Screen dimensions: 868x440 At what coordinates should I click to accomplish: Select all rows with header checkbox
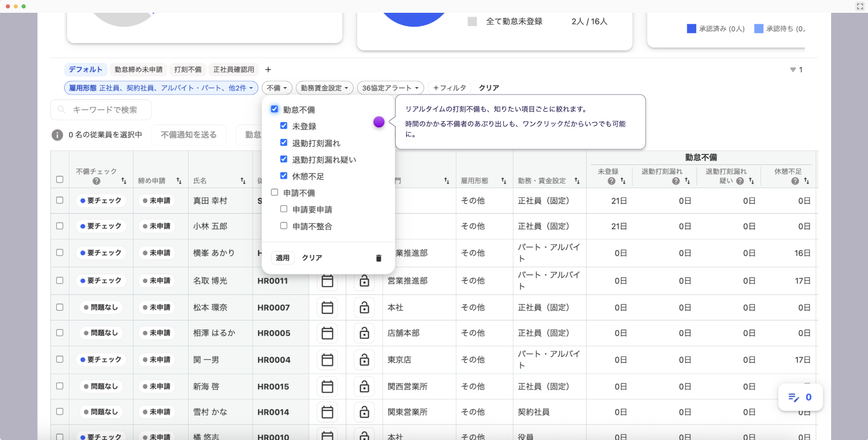60,180
